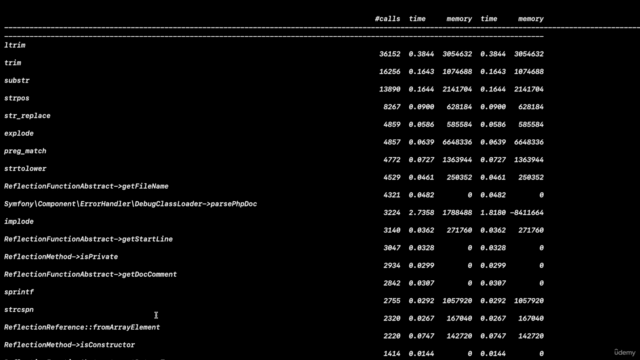Select ReflectionMethod->isPrivate entry

(x=61, y=257)
